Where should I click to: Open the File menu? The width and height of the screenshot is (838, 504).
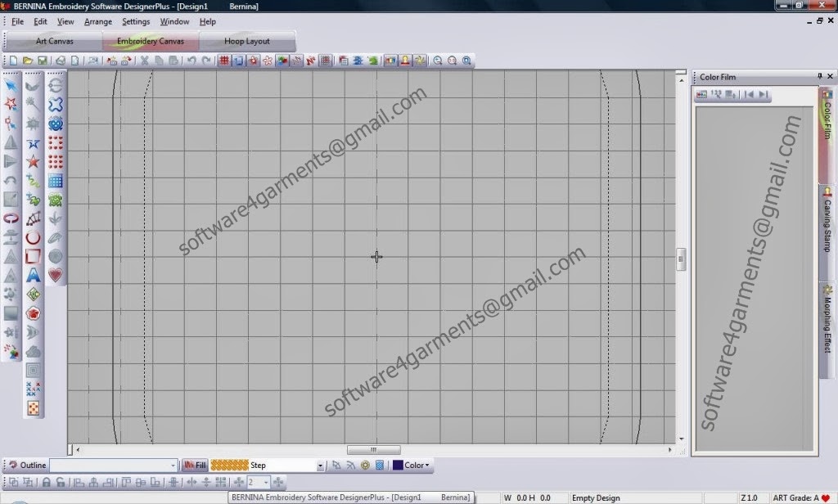pos(18,21)
